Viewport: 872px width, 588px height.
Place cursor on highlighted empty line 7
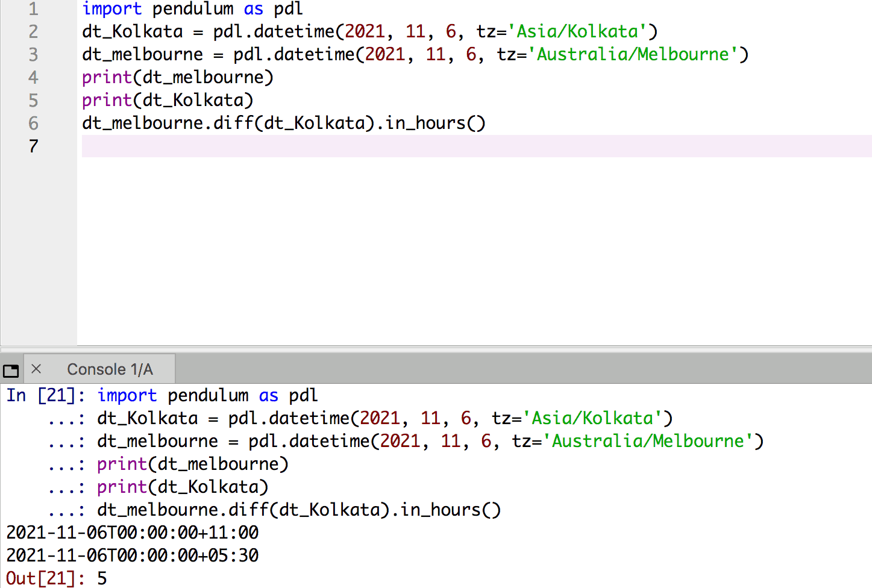pos(422,146)
